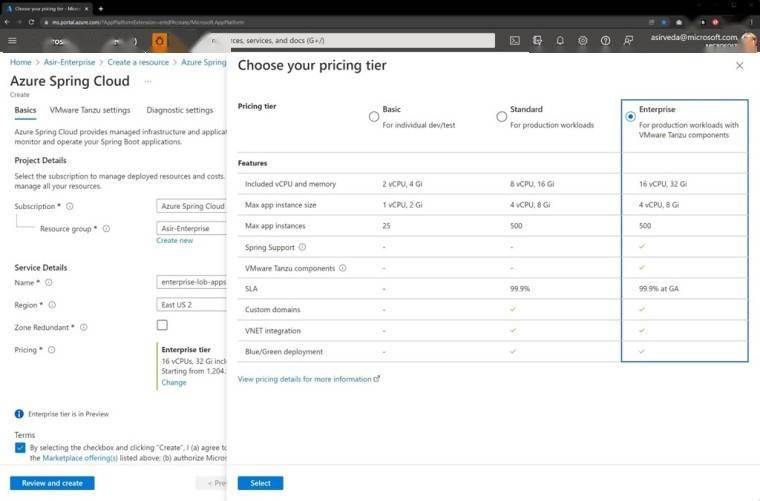Click Review and create button

(52, 483)
